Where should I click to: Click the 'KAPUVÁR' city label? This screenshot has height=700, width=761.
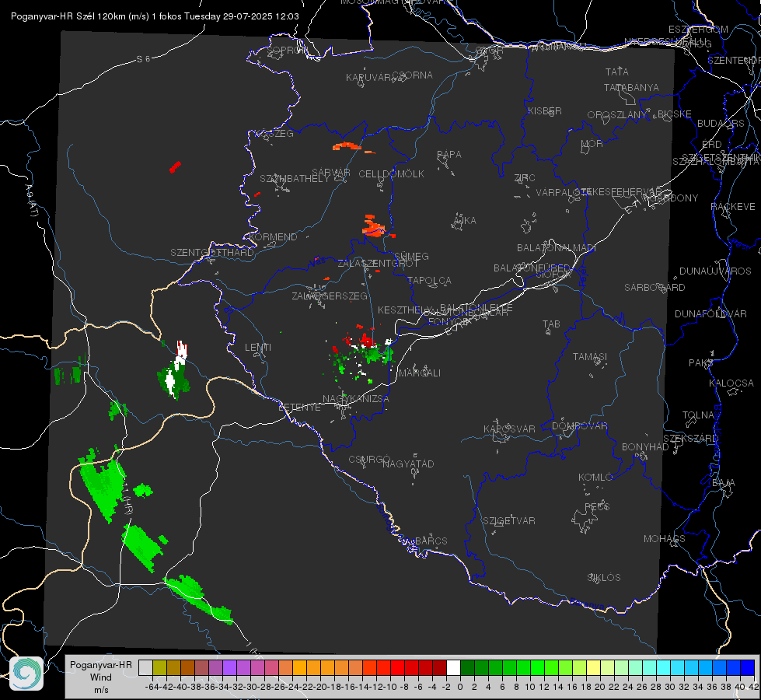point(369,78)
